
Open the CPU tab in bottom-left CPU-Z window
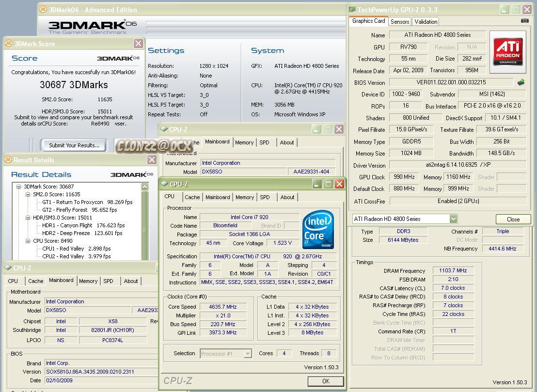(13, 281)
